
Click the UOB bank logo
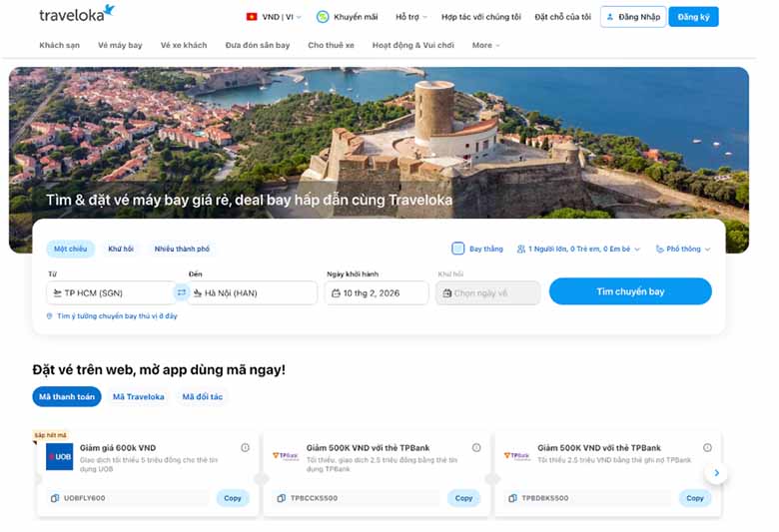pos(60,456)
